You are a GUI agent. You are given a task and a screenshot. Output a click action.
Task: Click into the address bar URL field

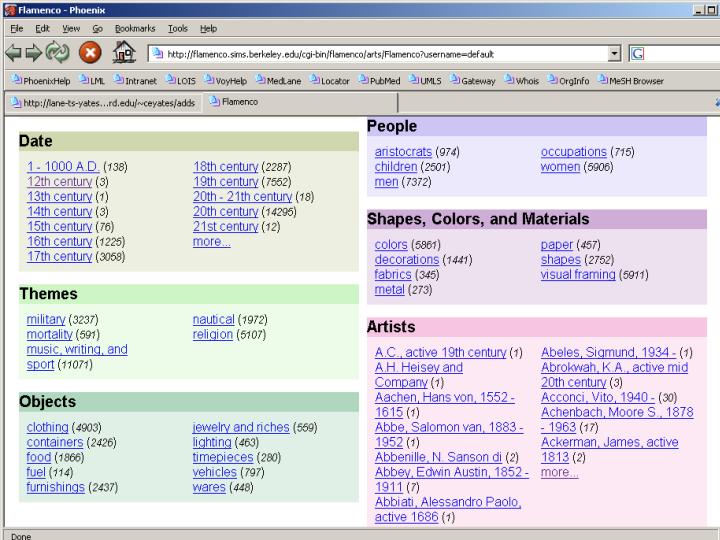(x=380, y=54)
